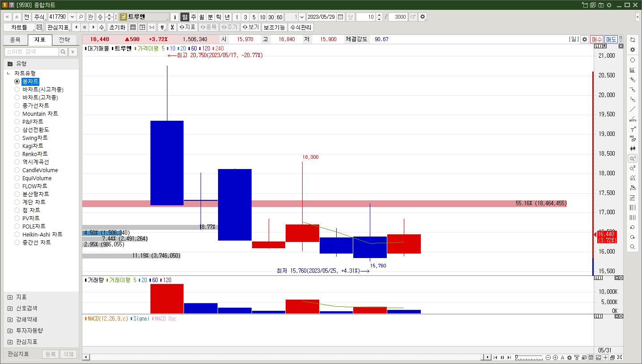Click the 55.16% pink volume-profile bar
Viewport: 642px width, 364px height.
[x=325, y=203]
